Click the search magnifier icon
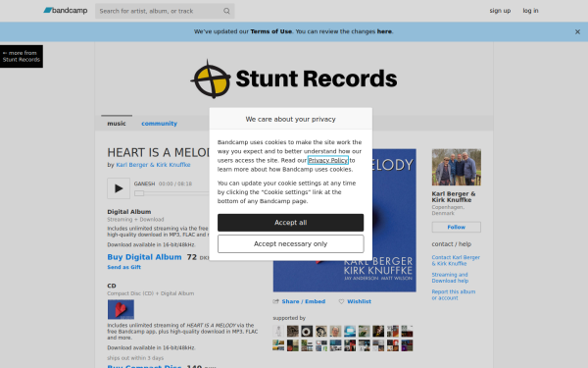Viewport: 588px width, 368px height. point(226,11)
